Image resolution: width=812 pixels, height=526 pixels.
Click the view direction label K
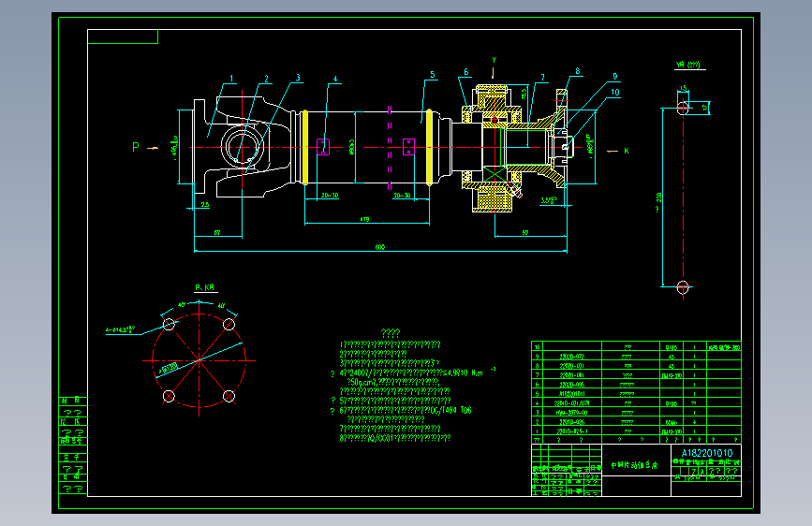tap(626, 151)
